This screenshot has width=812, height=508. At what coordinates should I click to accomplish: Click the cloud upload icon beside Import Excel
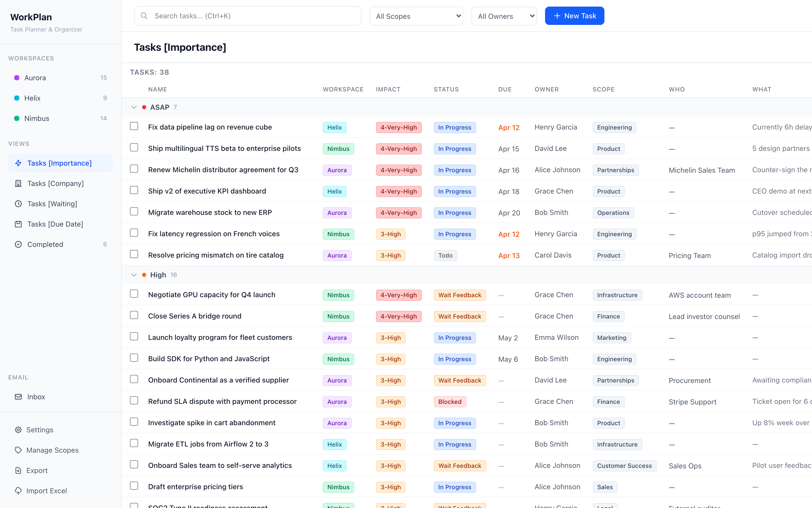[19, 491]
